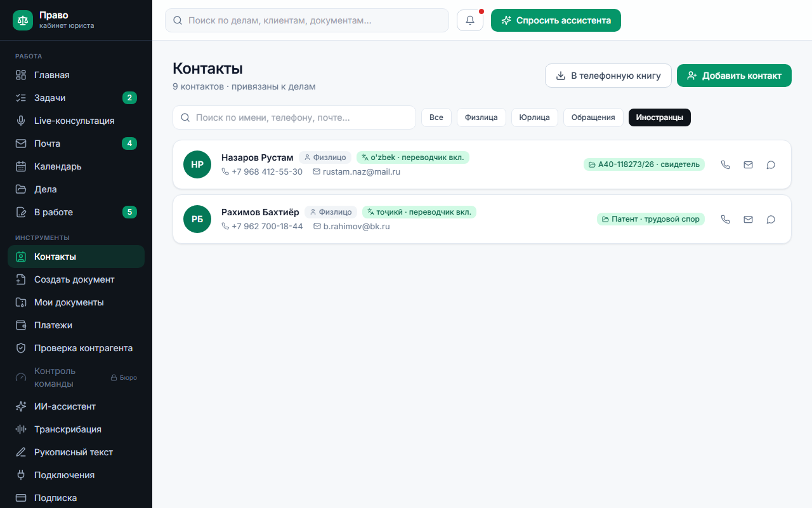Open chat with Рахимов Бахтиёр

(x=771, y=219)
